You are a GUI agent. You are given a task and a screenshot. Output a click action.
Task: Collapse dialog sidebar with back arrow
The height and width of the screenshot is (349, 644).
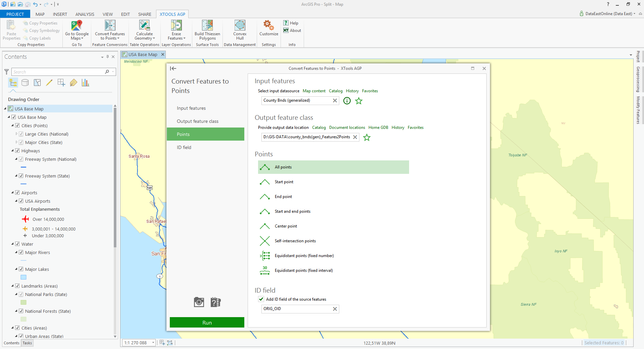pos(173,68)
